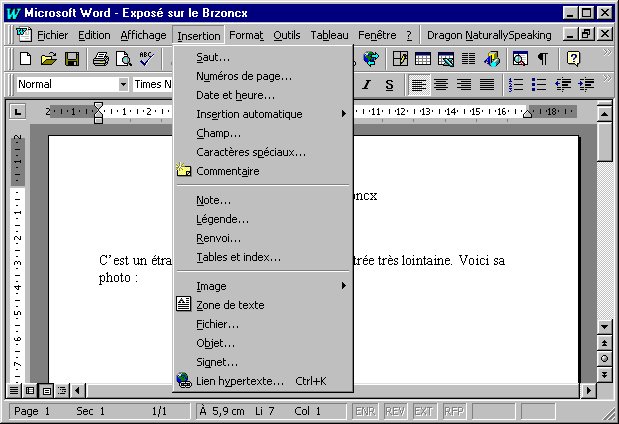Toggle numbered list
This screenshot has height=424, width=619.
[x=516, y=84]
